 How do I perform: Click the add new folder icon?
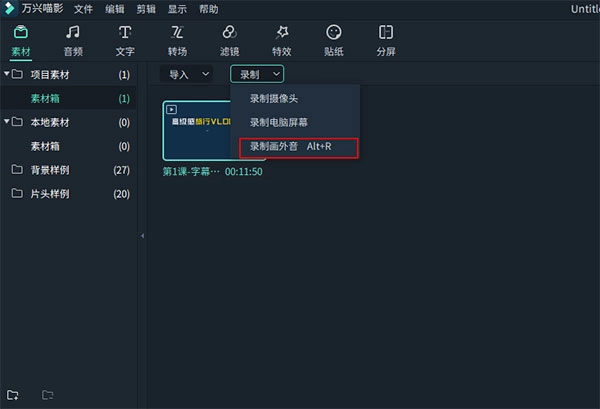point(13,395)
